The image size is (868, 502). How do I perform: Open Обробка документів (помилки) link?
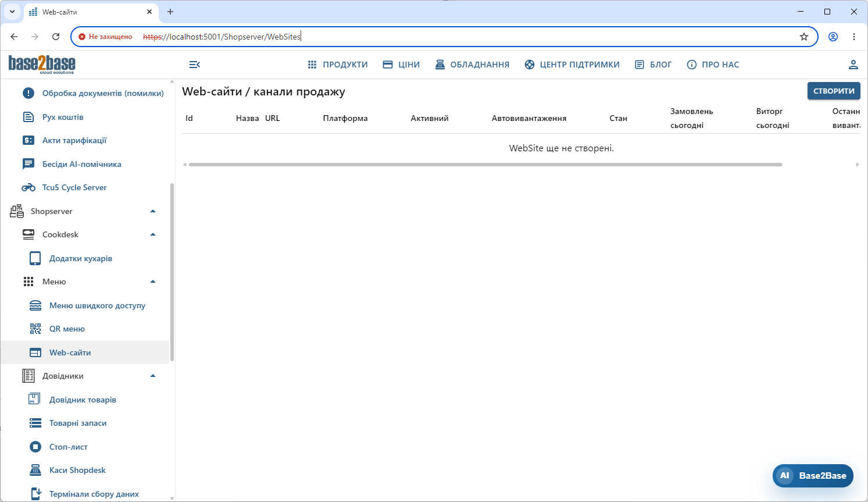point(103,93)
